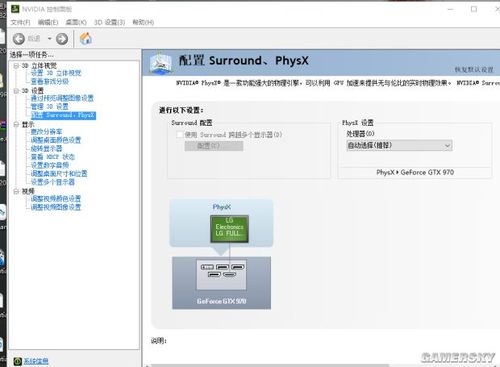Image resolution: width=500 pixels, height=367 pixels.
Task: Collapse the 显示 tree node
Action: (x=16, y=124)
